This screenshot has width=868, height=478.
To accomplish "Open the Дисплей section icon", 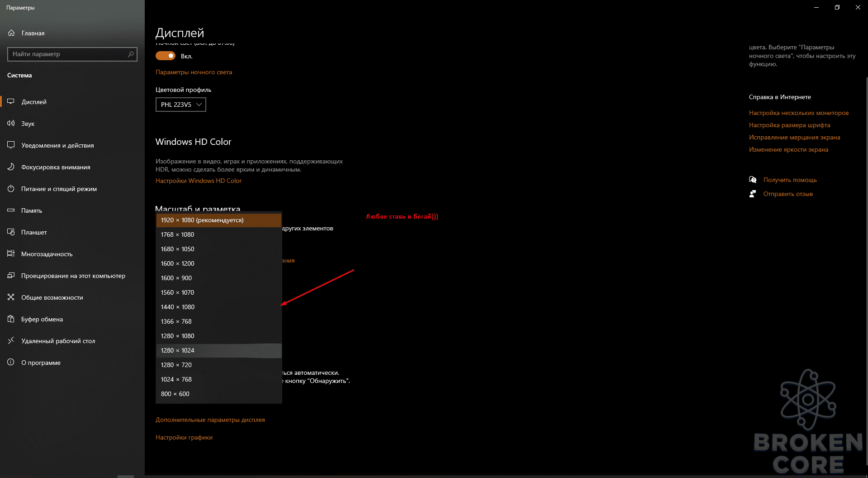I will pos(11,102).
